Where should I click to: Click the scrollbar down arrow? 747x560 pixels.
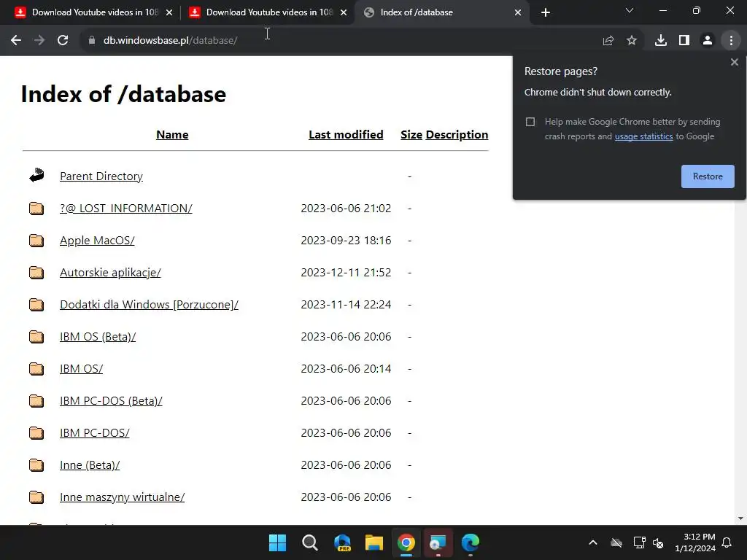click(x=740, y=518)
